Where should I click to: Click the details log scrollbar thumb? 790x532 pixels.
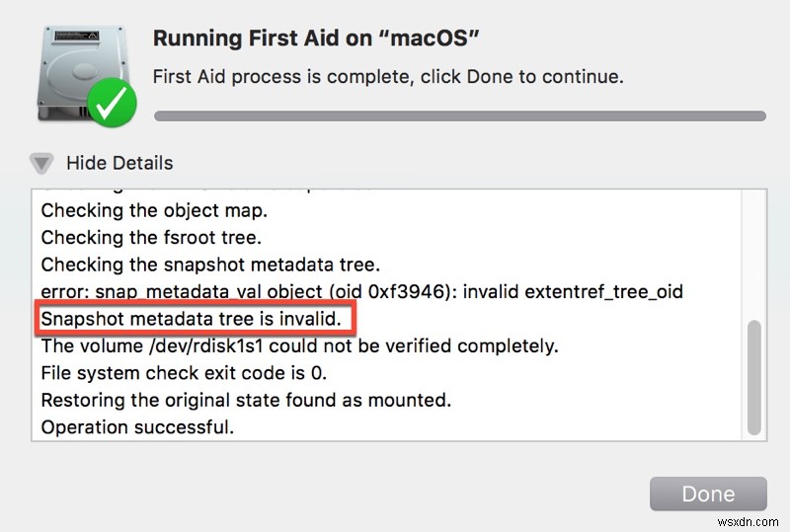coord(755,375)
